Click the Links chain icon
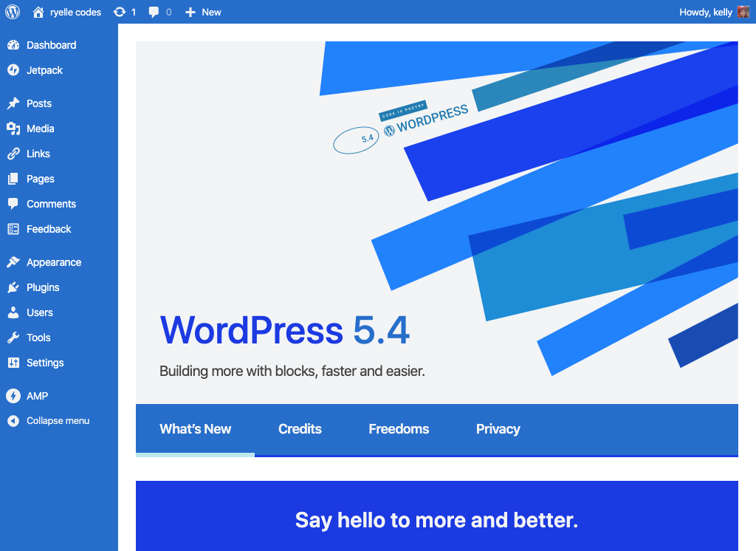Screen dimensions: 756x551 (x=13, y=154)
